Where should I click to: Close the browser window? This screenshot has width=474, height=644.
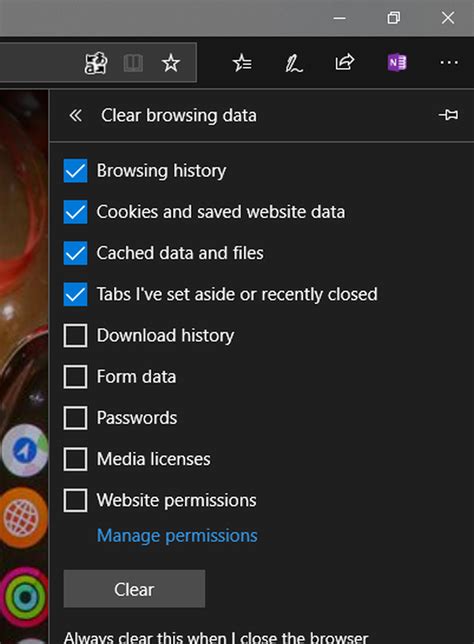(x=448, y=18)
